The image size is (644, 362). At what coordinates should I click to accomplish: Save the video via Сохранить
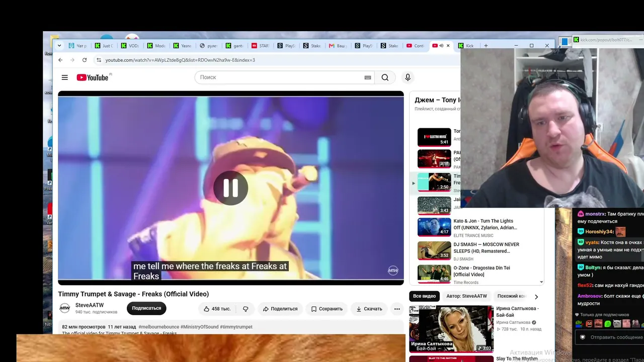327,309
